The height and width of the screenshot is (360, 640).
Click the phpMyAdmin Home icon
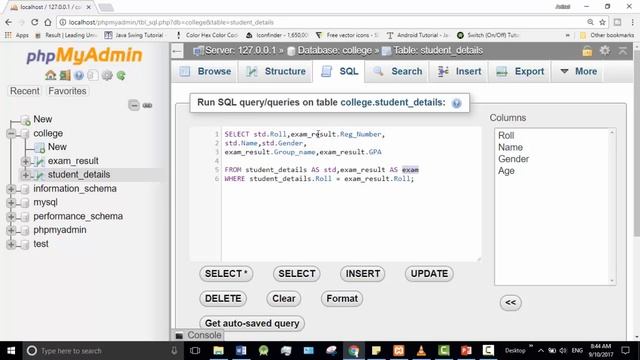[51, 75]
